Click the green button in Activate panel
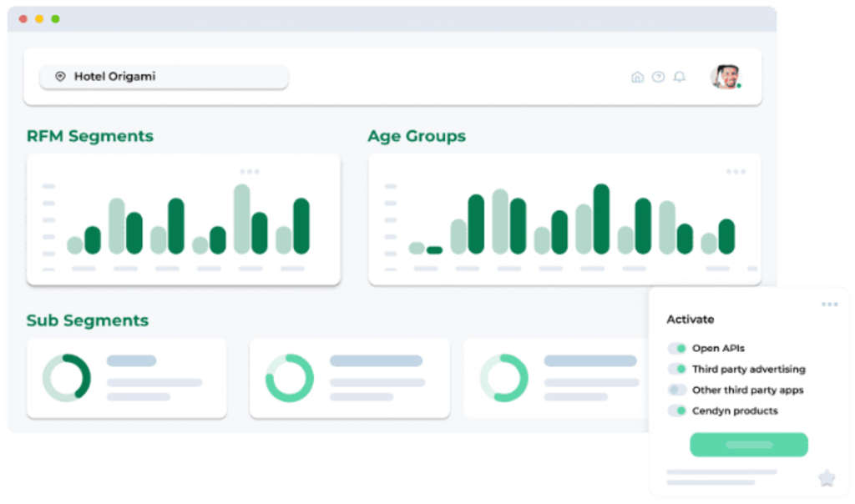The image size is (855, 504). tap(748, 445)
